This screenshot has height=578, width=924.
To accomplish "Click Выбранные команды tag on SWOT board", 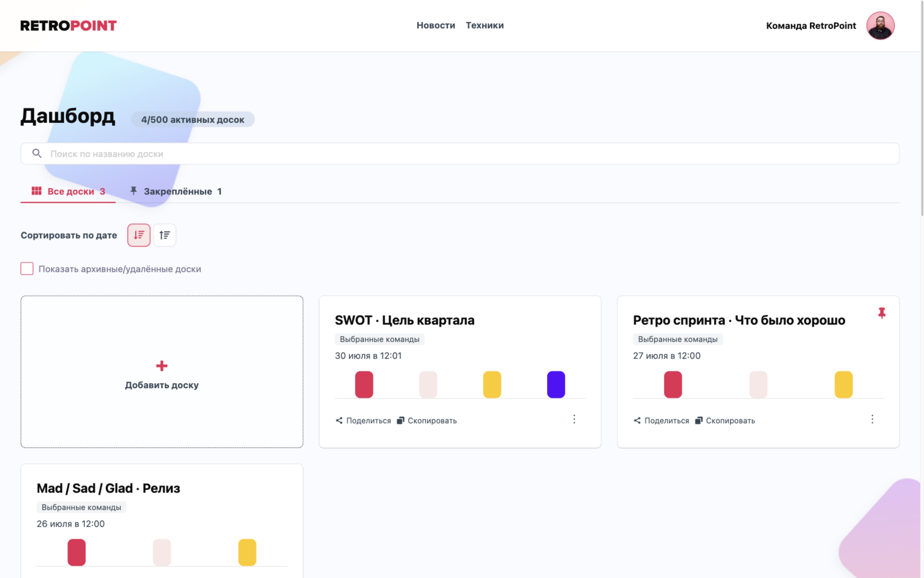I will 380,339.
